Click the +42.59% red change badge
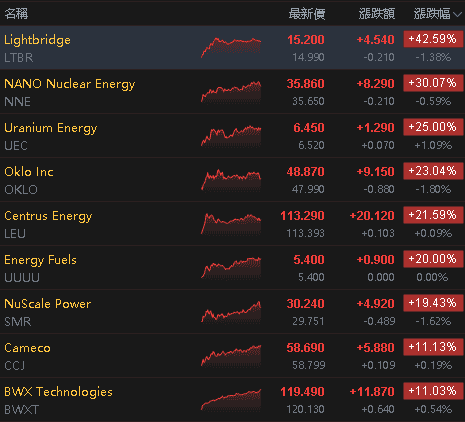The image size is (465, 422). (433, 39)
